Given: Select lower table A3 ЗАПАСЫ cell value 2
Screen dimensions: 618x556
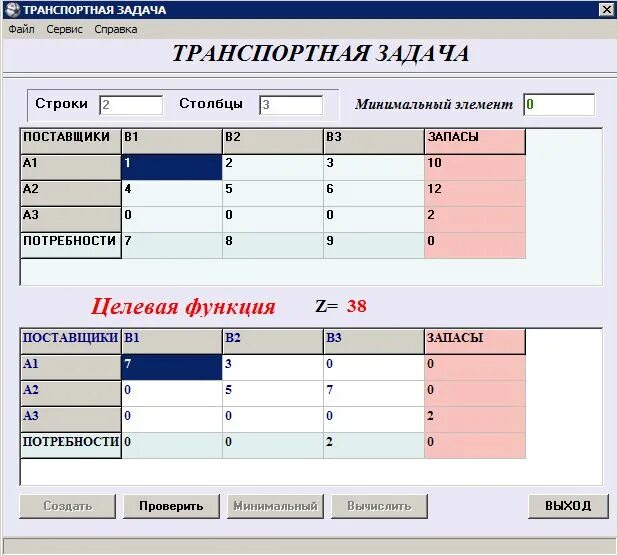Looking at the screenshot, I should point(475,420).
